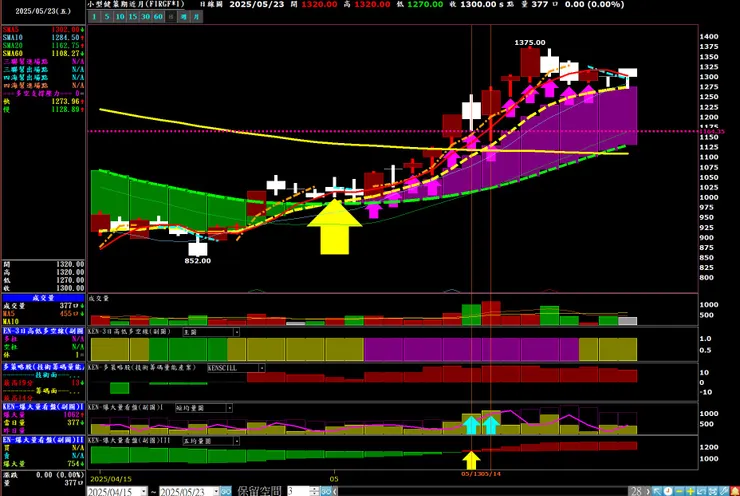The width and height of the screenshot is (740, 496).
Task: Select the KEN-爆大量看盤(副圖)I sidebar header
Action: (43, 406)
